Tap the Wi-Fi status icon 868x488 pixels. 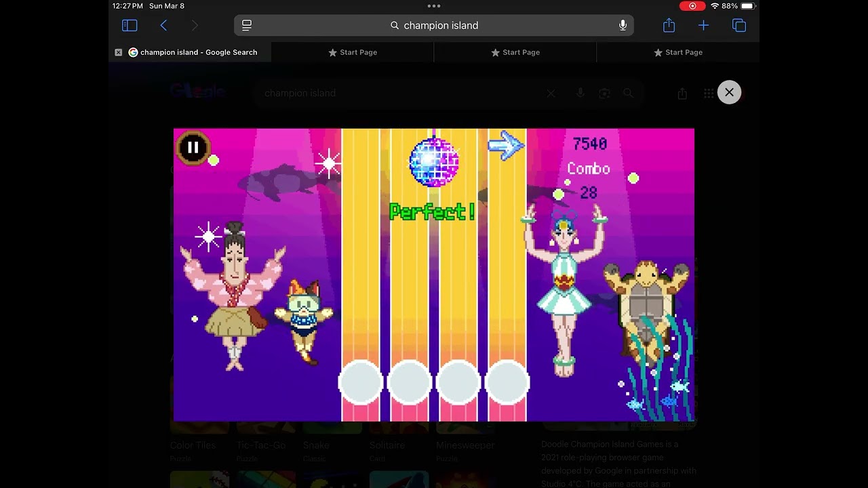(715, 6)
